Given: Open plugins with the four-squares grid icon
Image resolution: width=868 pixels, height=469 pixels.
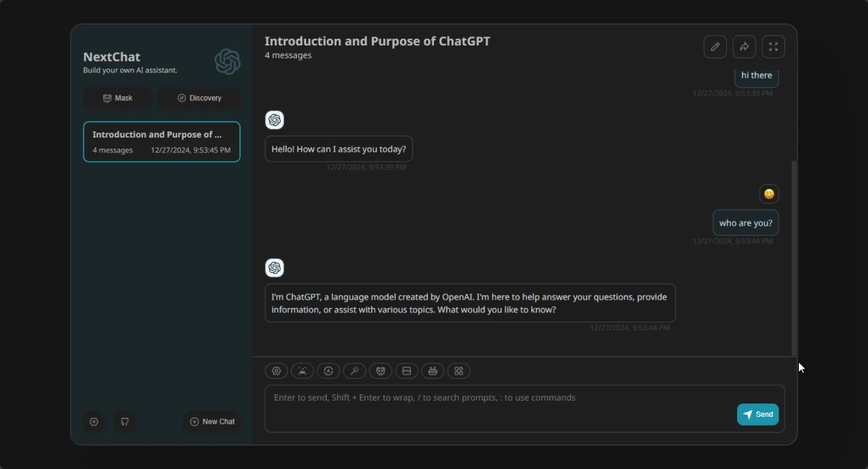Looking at the screenshot, I should pyautogui.click(x=459, y=371).
